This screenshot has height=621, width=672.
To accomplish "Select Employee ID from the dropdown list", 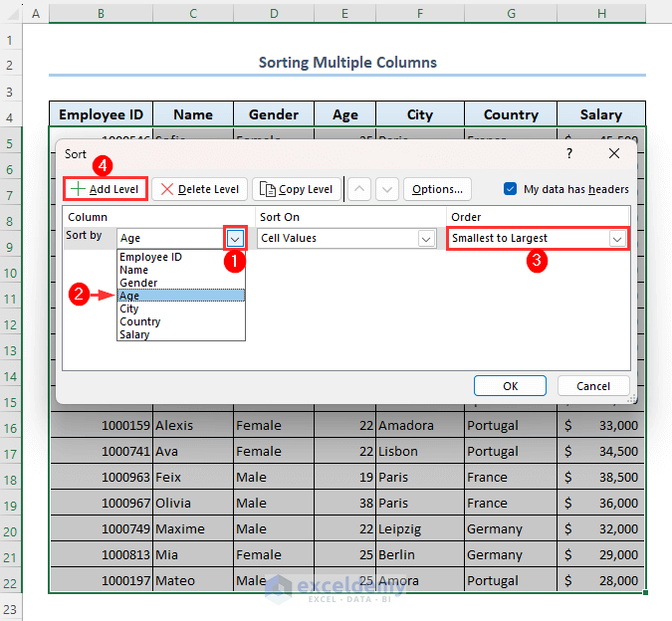I will (149, 257).
